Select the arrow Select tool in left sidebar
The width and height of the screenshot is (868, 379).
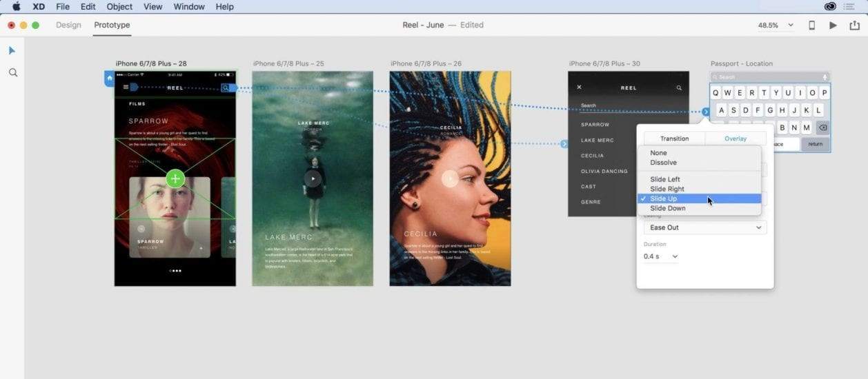coord(12,51)
